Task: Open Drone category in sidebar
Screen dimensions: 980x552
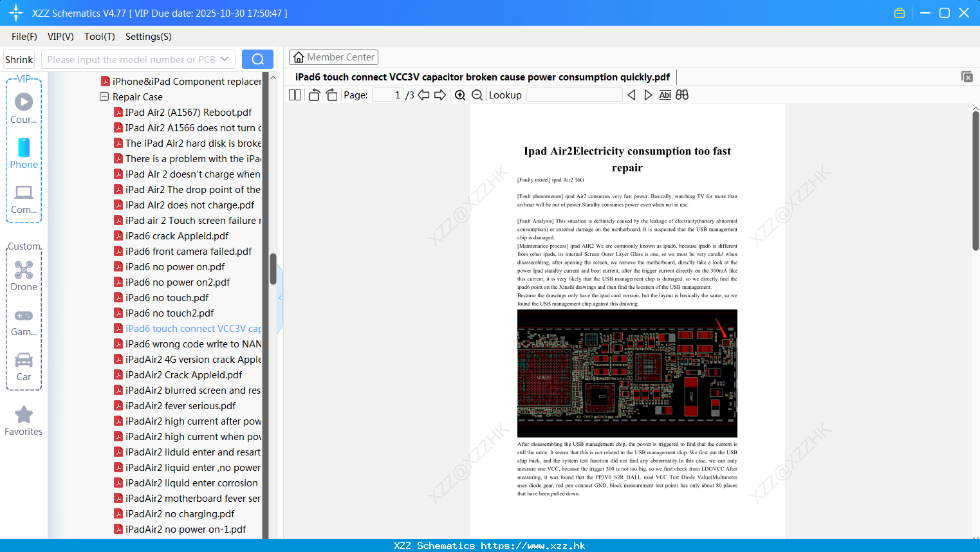Action: click(24, 276)
